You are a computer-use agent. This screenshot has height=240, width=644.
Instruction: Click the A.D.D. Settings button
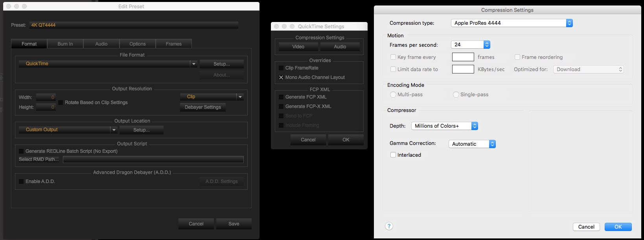coord(222,181)
